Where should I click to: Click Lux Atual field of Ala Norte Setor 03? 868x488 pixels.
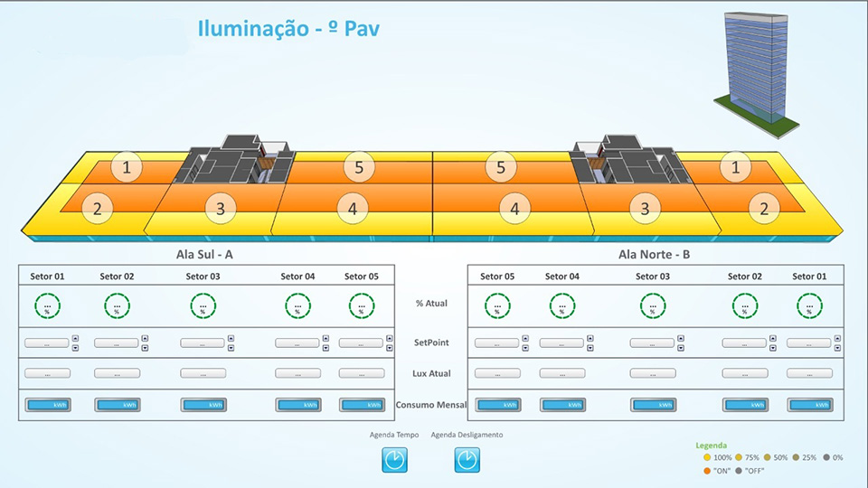click(x=653, y=373)
